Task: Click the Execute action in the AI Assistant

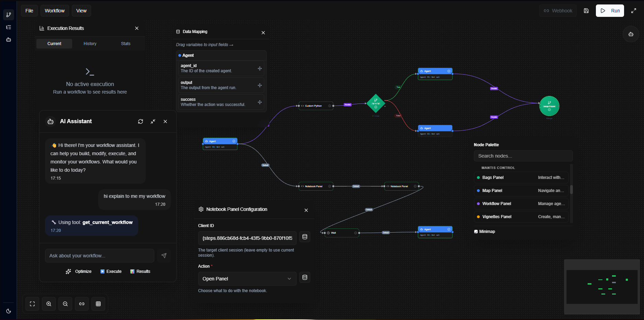Action: 111,271
